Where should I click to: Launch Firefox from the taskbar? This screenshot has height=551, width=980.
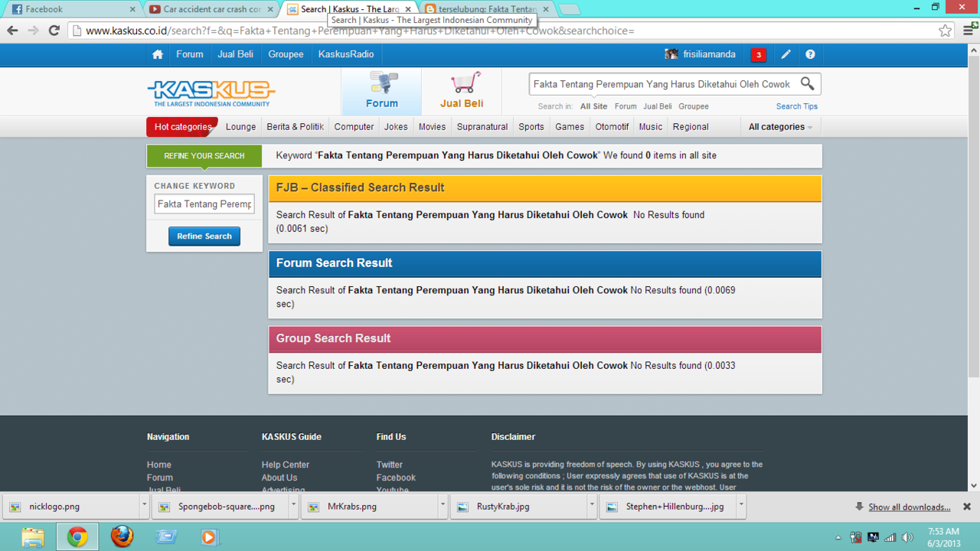point(122,536)
